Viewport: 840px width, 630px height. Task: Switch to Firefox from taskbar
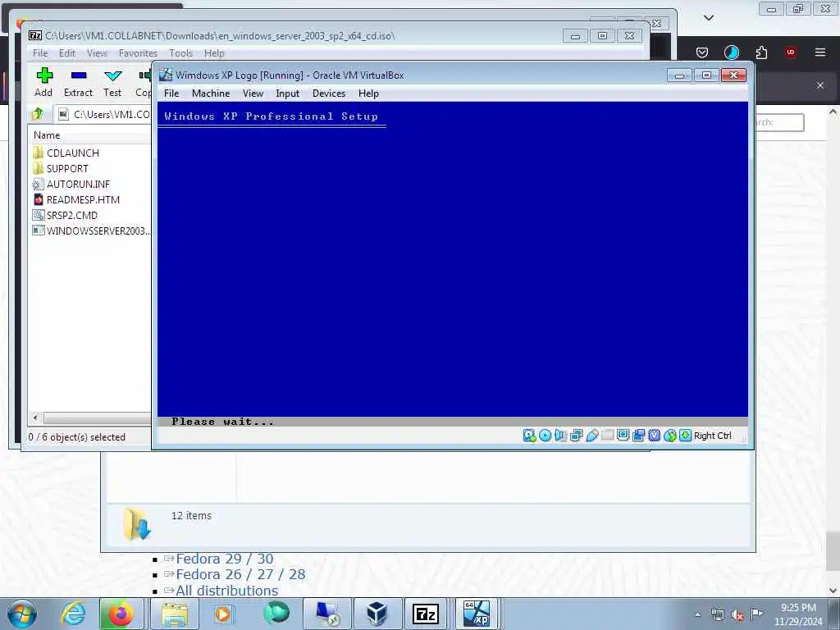121,614
